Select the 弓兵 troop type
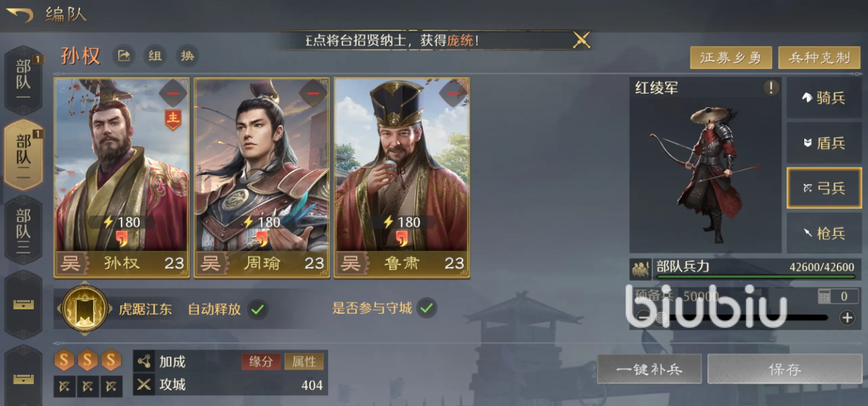This screenshot has width=868, height=406. pos(824,188)
